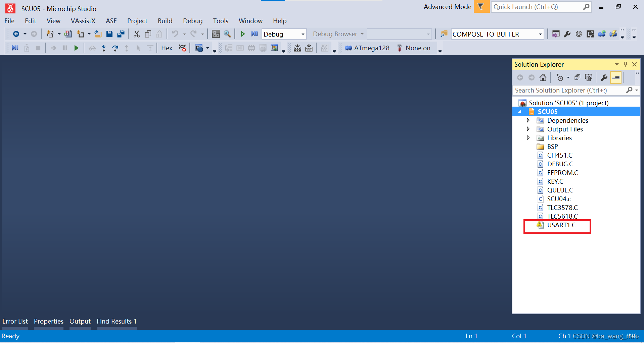Toggle Preview Selected Items in Solution Explorer
The height and width of the screenshot is (343, 644).
[616, 77]
